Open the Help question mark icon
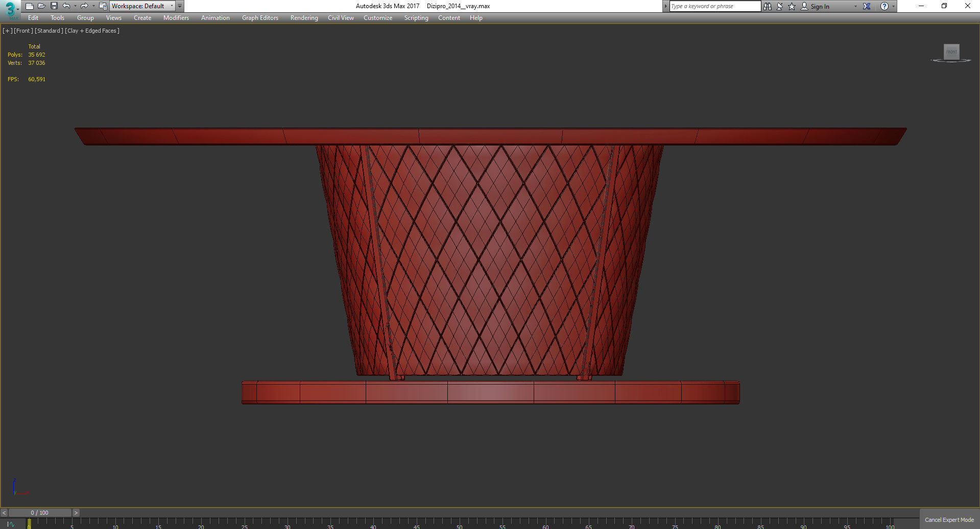Screen dimensions: 980x529 click(x=885, y=6)
